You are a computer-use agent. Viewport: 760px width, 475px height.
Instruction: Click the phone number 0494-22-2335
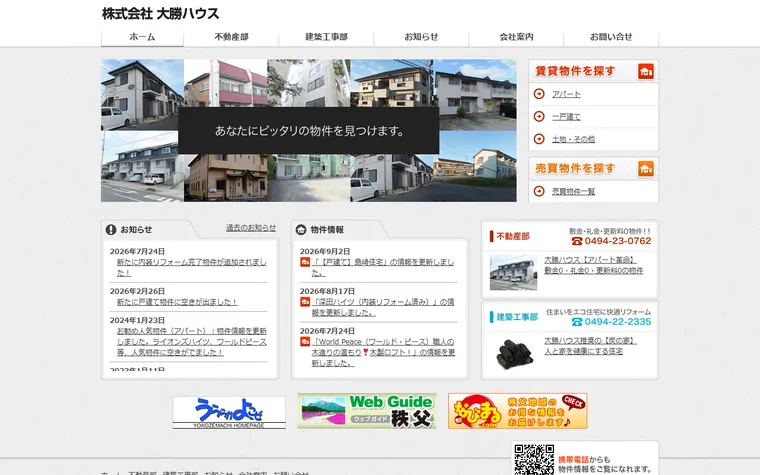[x=618, y=322]
